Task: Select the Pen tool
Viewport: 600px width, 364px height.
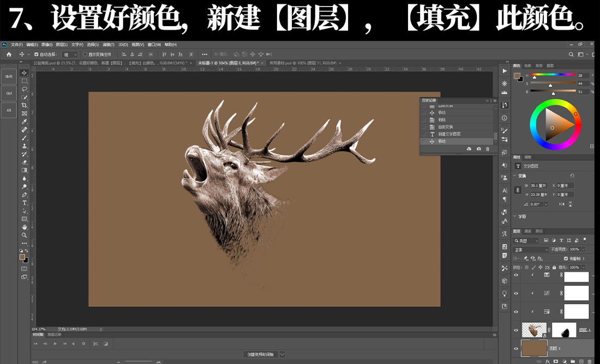Action: (x=25, y=195)
